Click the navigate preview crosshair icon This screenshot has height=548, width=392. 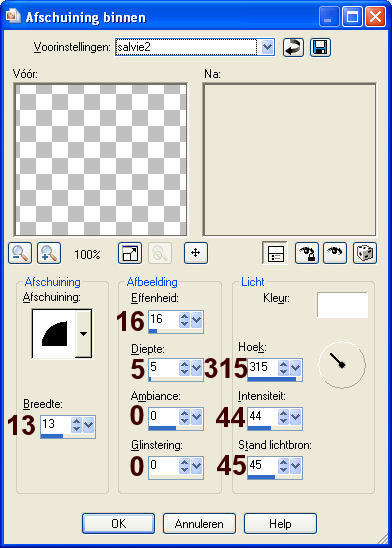point(196,253)
